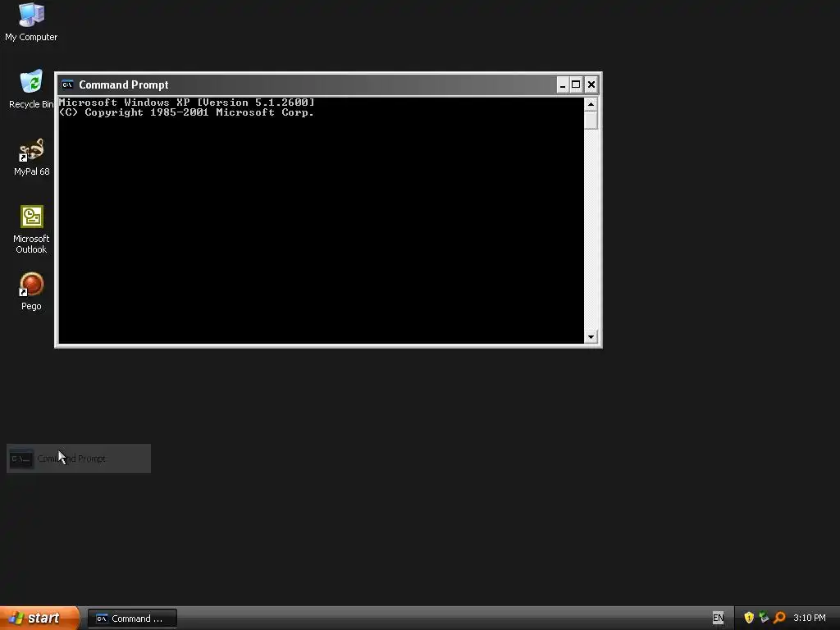
Task: Select the Recycle Bin desktop icon
Action: coord(31,89)
